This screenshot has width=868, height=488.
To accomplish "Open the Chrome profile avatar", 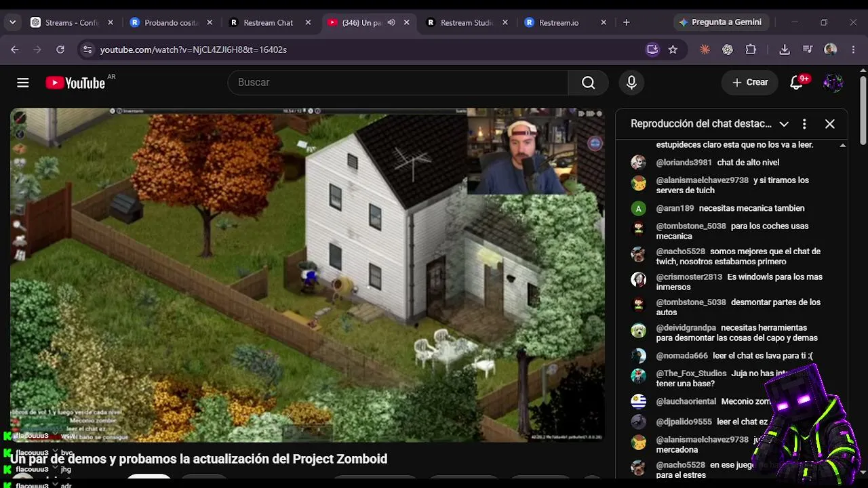I will [x=830, y=49].
